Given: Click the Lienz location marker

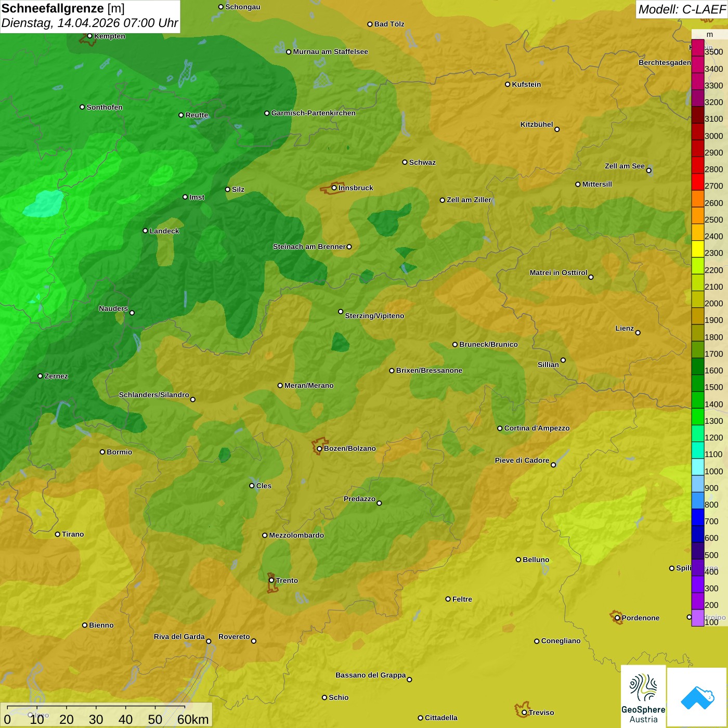Looking at the screenshot, I should (638, 333).
